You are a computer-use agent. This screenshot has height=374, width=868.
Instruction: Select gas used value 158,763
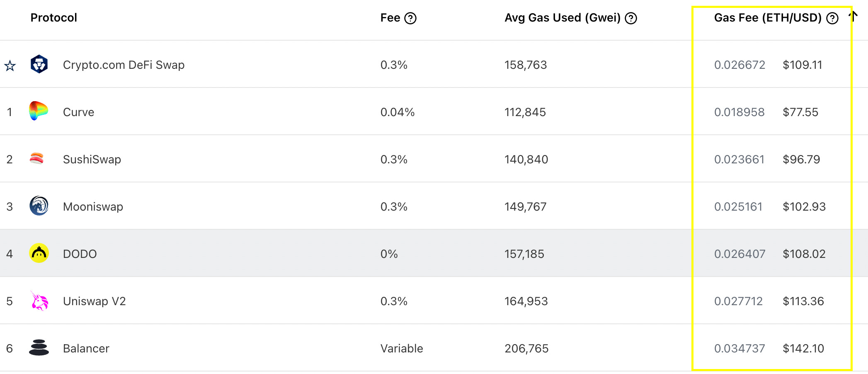click(x=526, y=65)
